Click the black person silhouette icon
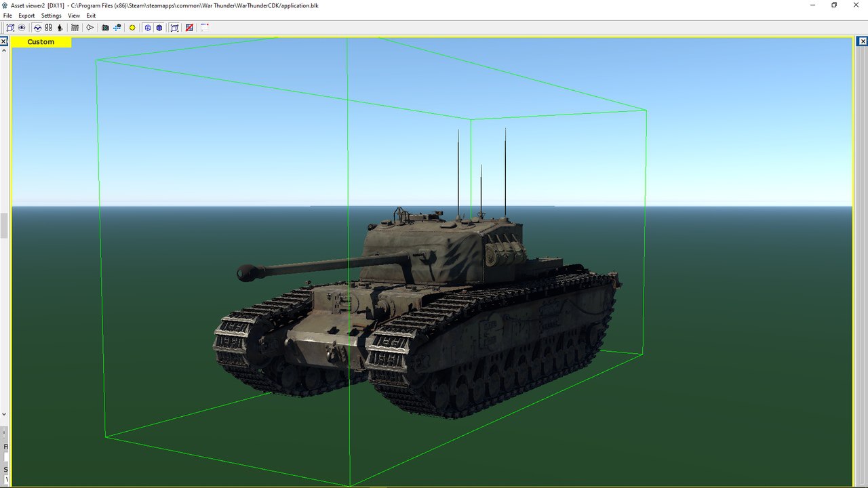Viewport: 868px width, 488px height. (x=60, y=28)
